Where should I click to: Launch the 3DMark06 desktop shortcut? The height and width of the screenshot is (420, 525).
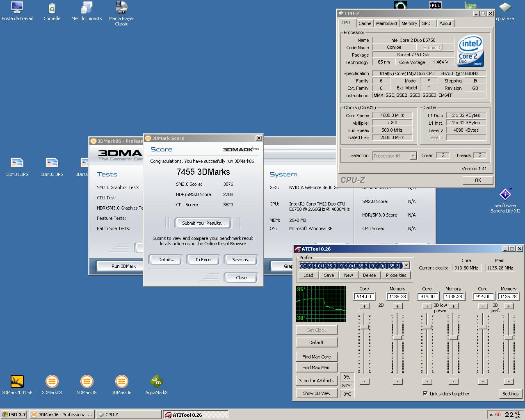121,385
